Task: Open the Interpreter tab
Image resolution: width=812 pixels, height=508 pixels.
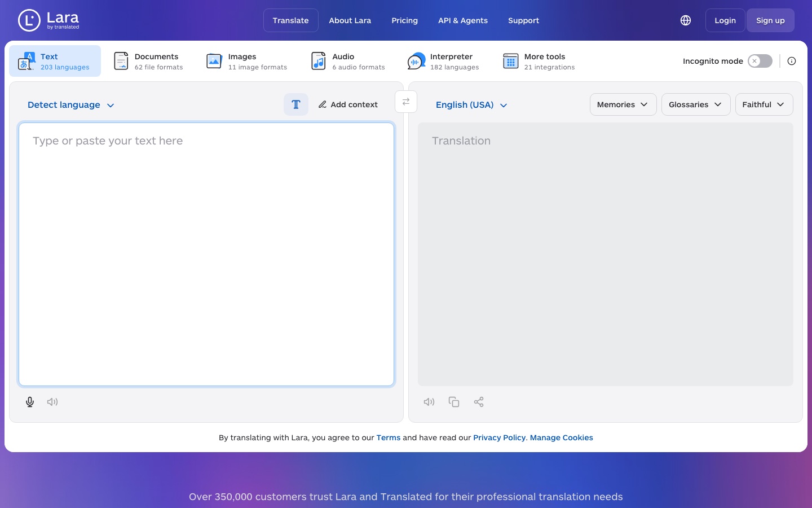Action: [x=443, y=61]
